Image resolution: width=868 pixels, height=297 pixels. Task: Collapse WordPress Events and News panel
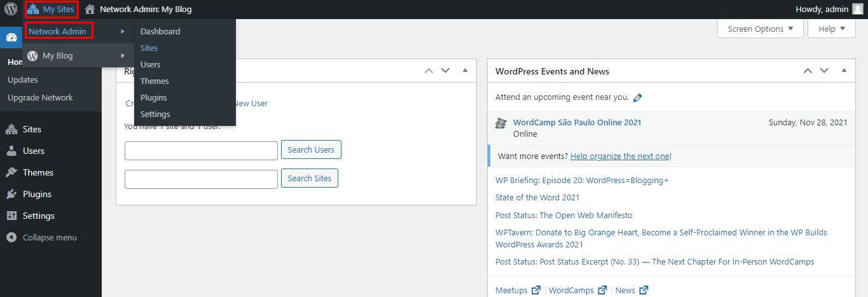(844, 71)
